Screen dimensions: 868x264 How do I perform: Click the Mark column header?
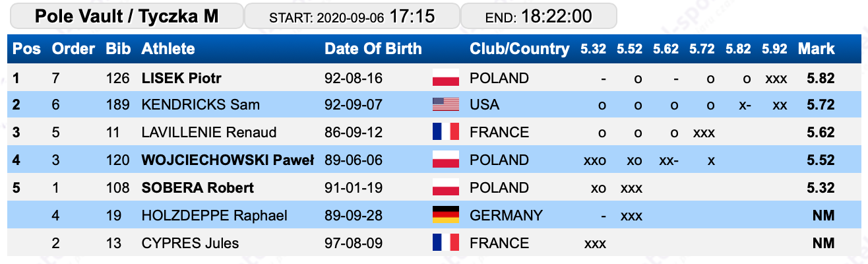point(816,49)
